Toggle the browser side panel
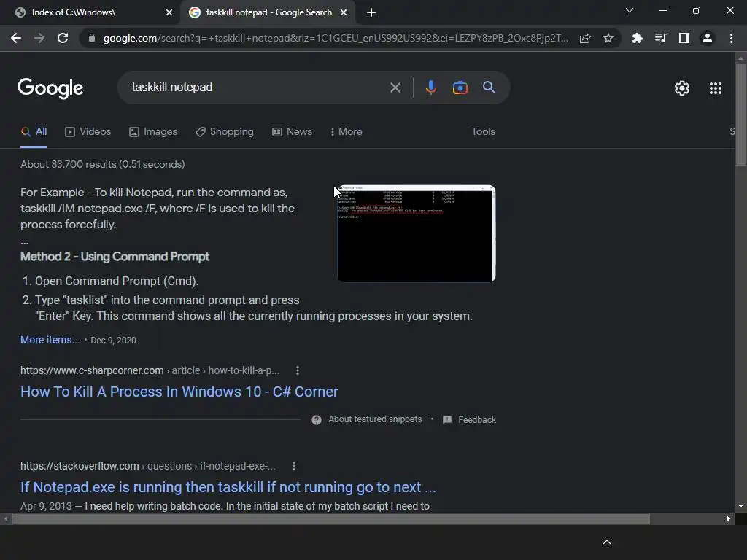 pos(684,38)
